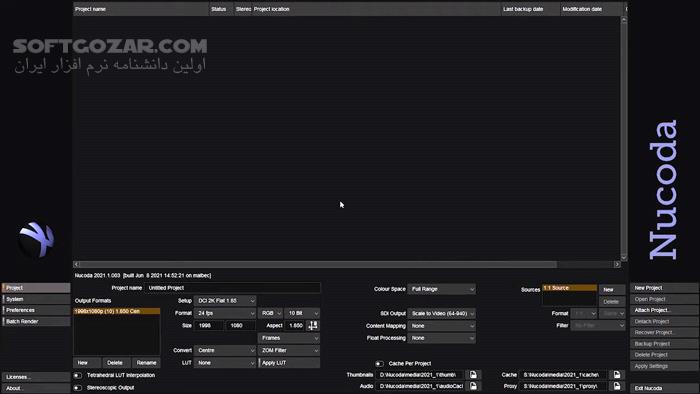Click the Project name input field
The image size is (700, 394).
click(x=233, y=288)
